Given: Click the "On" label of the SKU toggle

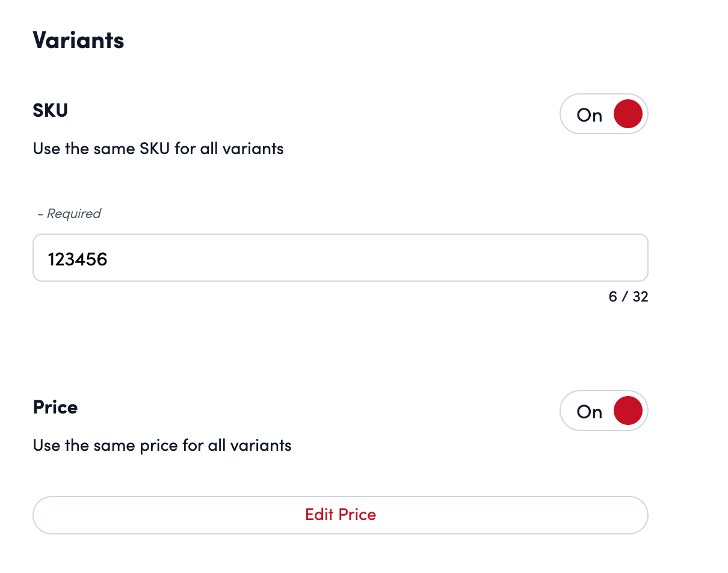Looking at the screenshot, I should (x=589, y=115).
